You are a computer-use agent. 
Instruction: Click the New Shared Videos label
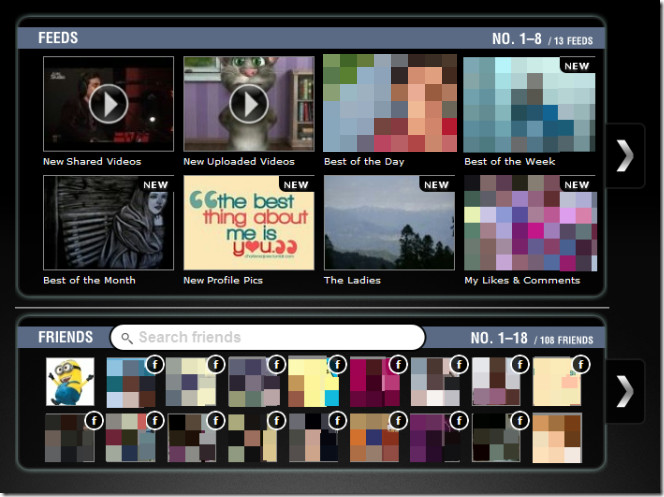(x=92, y=161)
